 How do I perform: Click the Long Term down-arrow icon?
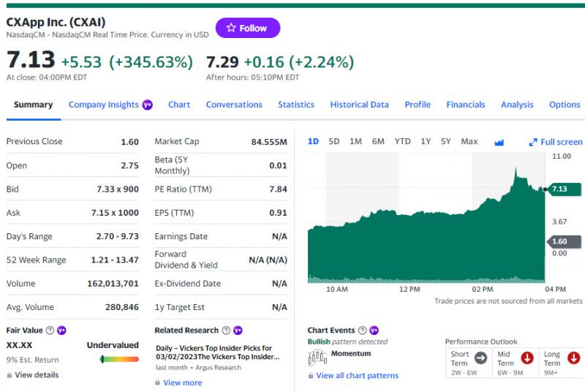pyautogui.click(x=574, y=358)
